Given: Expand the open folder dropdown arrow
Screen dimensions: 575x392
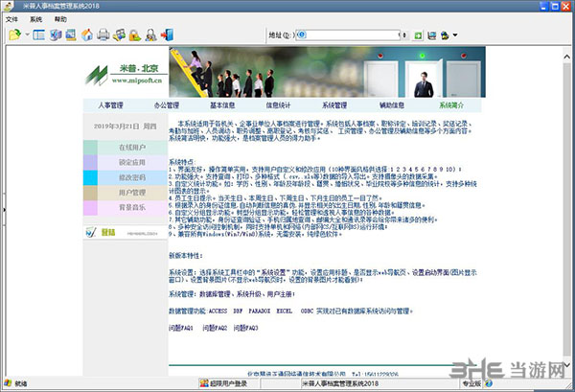Looking at the screenshot, I should pos(26,36).
